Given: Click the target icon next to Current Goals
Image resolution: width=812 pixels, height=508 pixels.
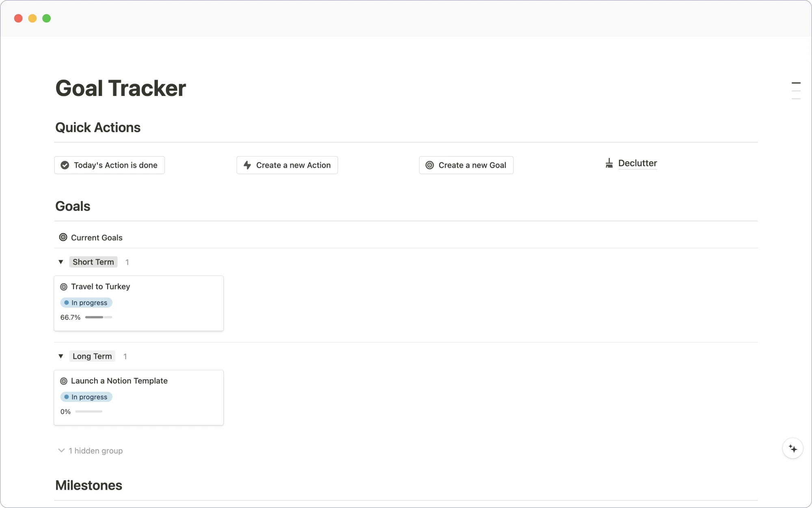Looking at the screenshot, I should pos(63,237).
